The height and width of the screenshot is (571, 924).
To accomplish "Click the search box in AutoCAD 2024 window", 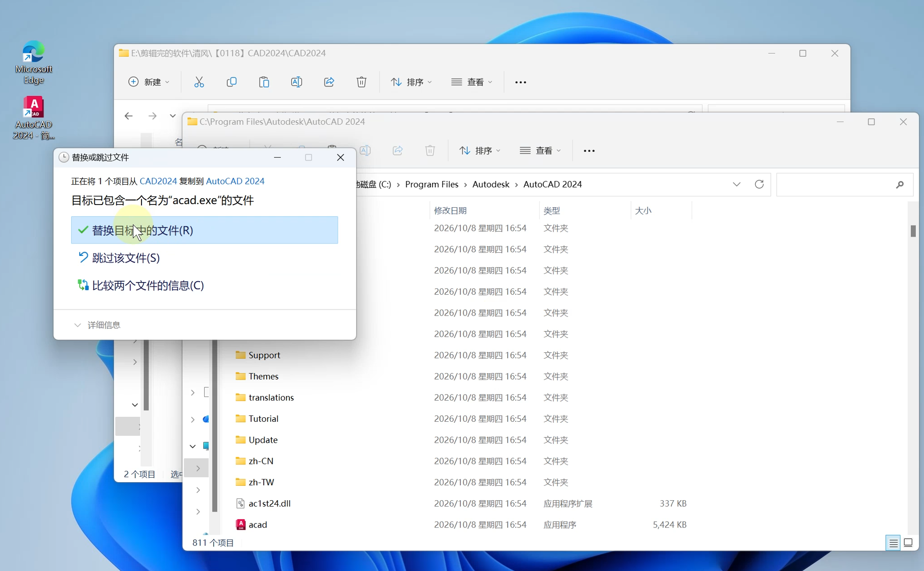I will (x=844, y=184).
